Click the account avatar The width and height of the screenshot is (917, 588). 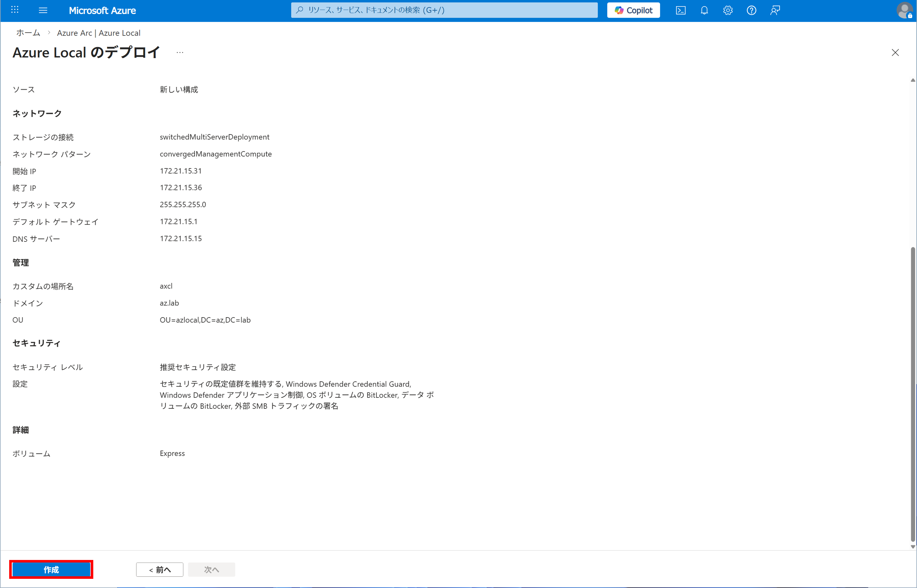pyautogui.click(x=904, y=10)
